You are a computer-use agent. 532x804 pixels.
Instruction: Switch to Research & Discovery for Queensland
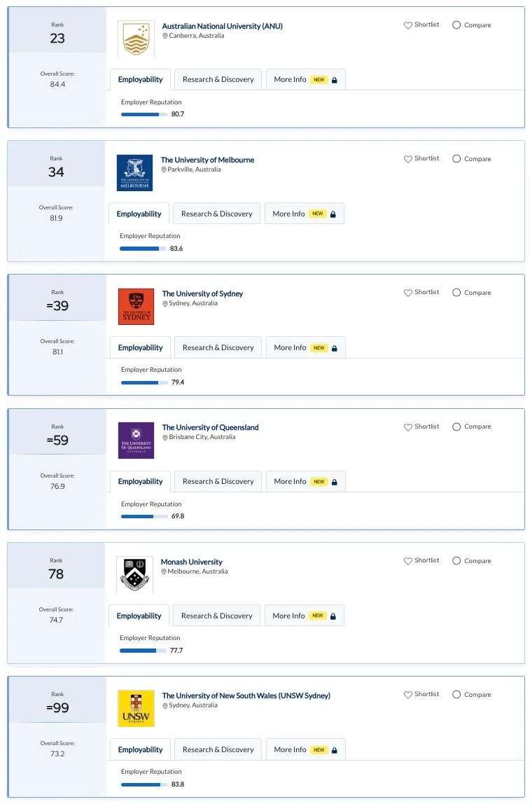(218, 481)
